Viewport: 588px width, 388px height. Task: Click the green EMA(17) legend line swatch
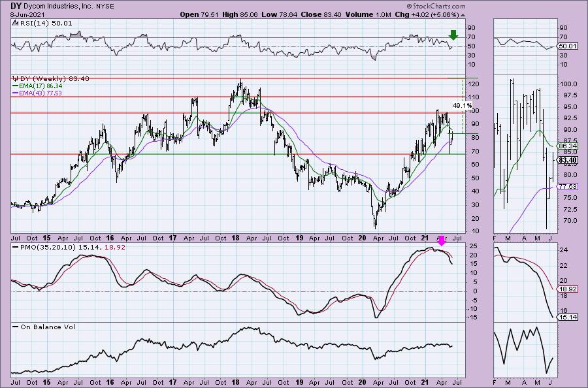click(x=16, y=86)
